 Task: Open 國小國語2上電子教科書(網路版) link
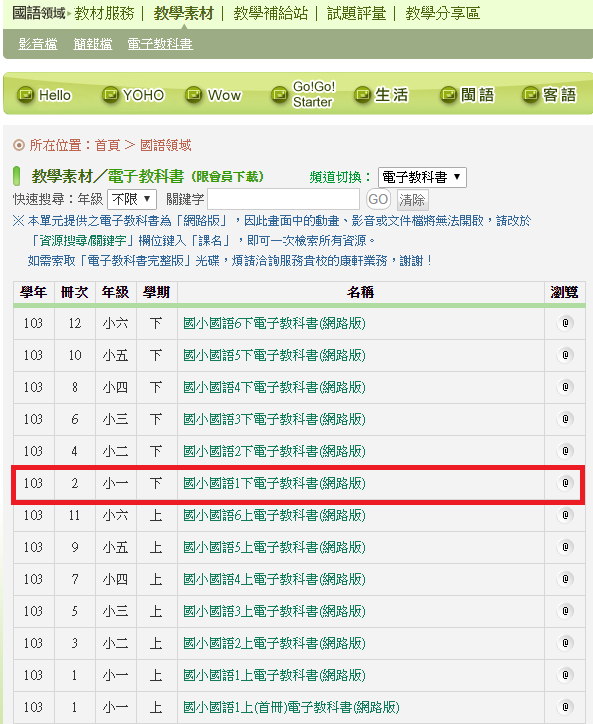pos(274,643)
